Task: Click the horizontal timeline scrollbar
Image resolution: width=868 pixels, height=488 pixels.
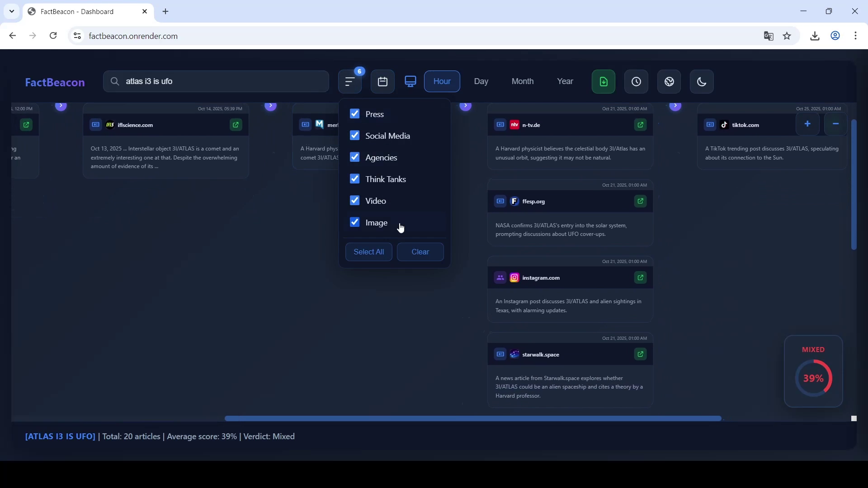Action: [472, 418]
